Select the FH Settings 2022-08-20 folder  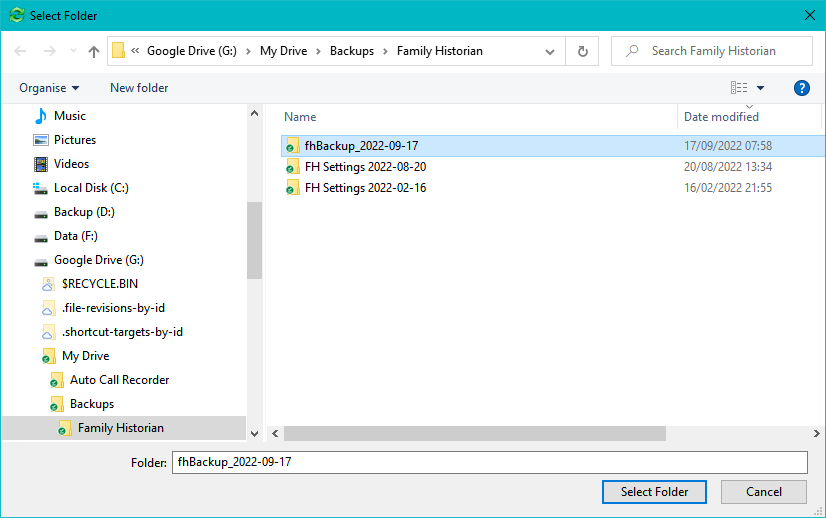pyautogui.click(x=365, y=167)
